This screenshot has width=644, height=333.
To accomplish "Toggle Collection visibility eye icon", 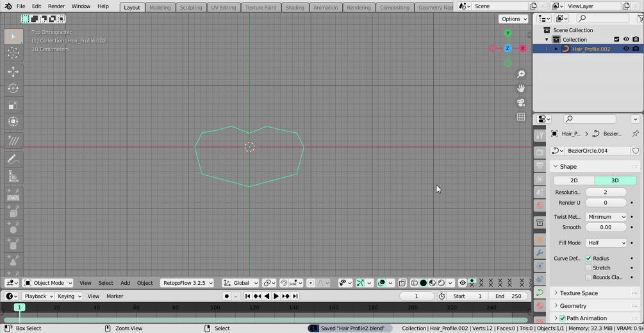I will (x=626, y=39).
